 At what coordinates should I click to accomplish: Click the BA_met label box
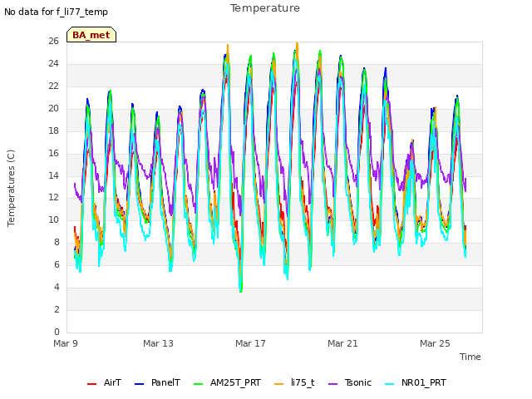point(91,35)
